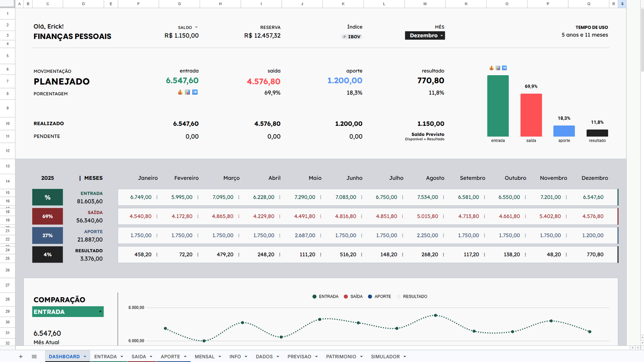Viewport: 644px width, 362px height.
Task: Click the bar chart icon under entrada value
Action: [x=188, y=92]
